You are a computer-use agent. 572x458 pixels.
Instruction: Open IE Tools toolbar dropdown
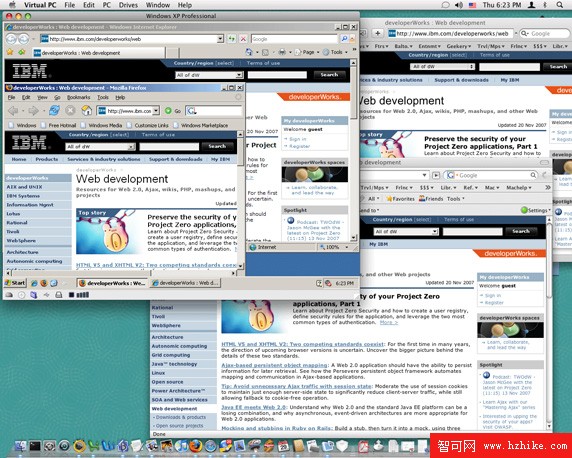[x=335, y=52]
